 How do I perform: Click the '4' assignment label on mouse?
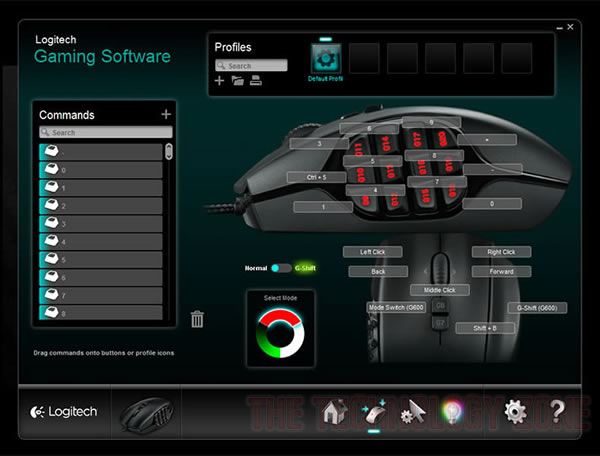375,190
